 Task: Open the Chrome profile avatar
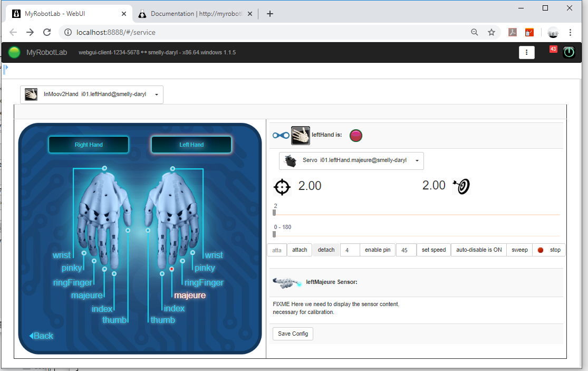coord(553,32)
